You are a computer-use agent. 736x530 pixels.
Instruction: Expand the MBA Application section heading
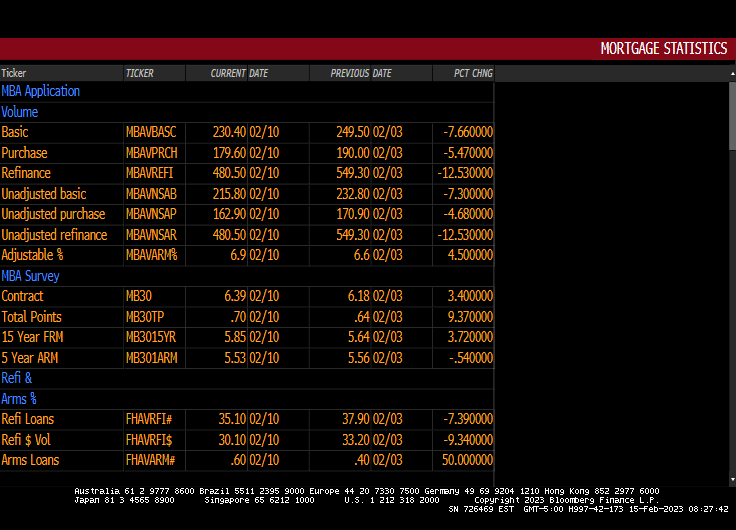pyautogui.click(x=41, y=91)
